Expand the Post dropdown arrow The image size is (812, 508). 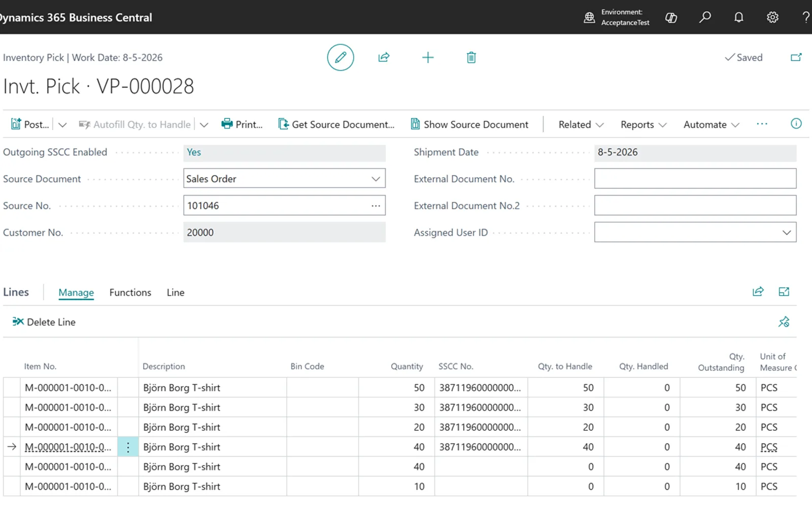click(62, 125)
